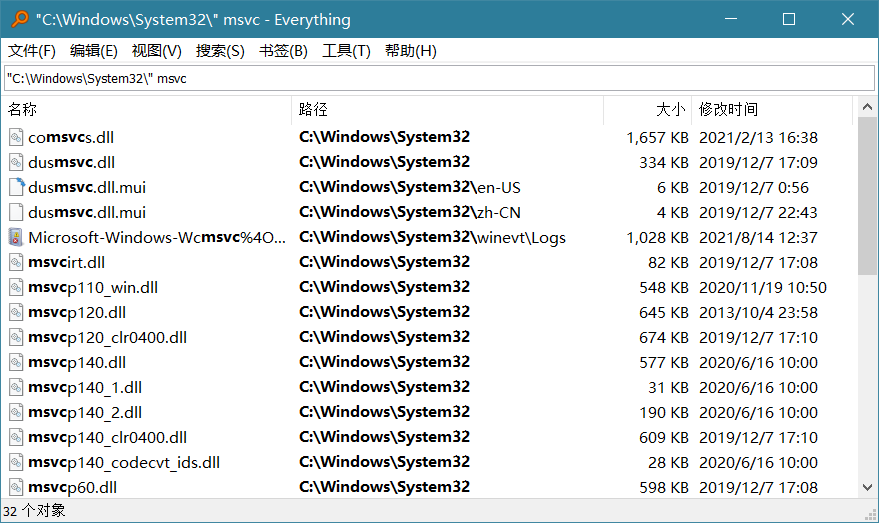
Task: Sort results by 大小 column header
Action: pyautogui.click(x=647, y=109)
